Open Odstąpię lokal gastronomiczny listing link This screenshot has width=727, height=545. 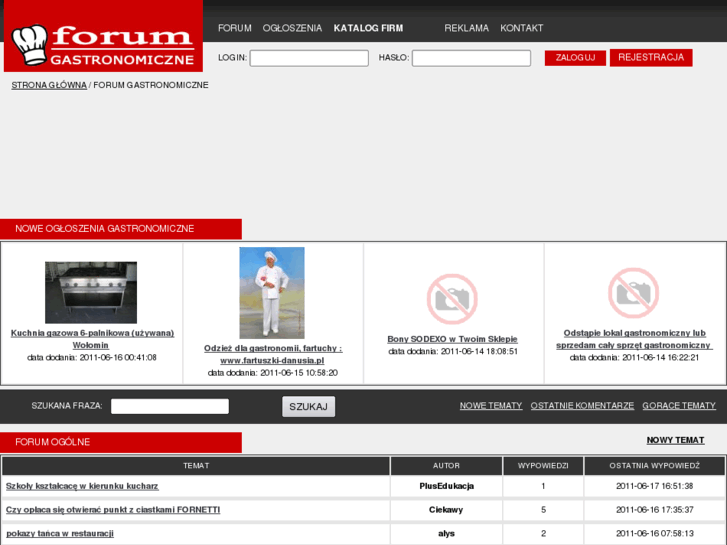coord(634,339)
